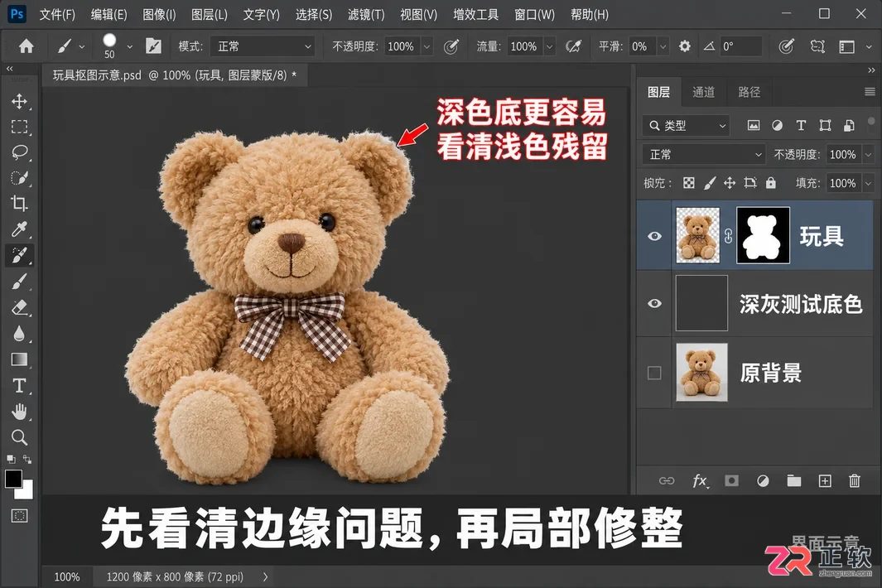Click the add layer mask icon
This screenshot has width=882, height=588.
pyautogui.click(x=732, y=480)
